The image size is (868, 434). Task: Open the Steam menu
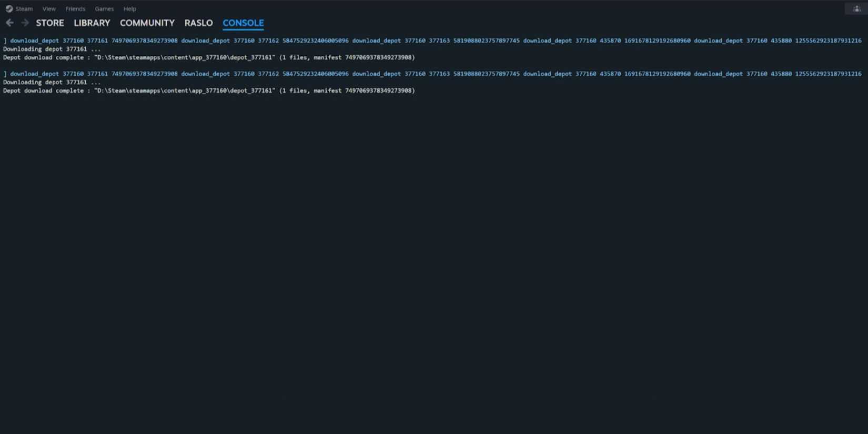[24, 8]
